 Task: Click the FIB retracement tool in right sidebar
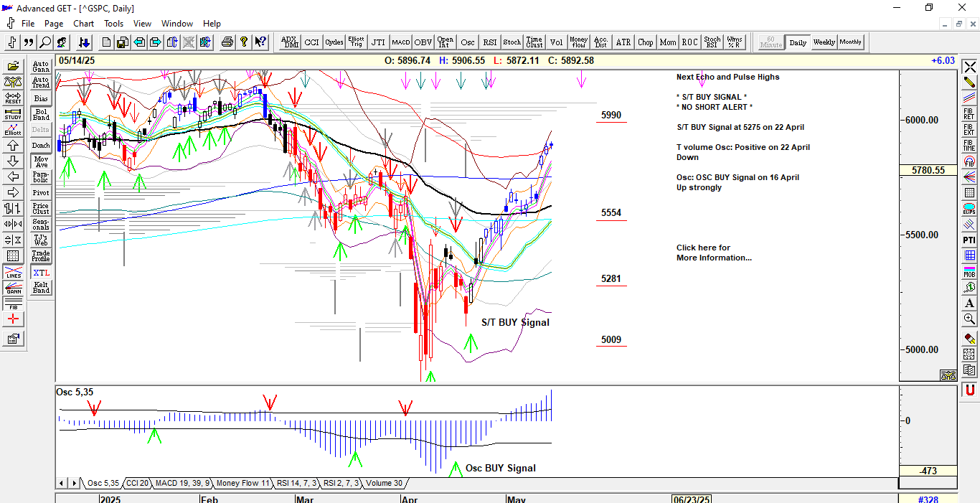point(969,114)
